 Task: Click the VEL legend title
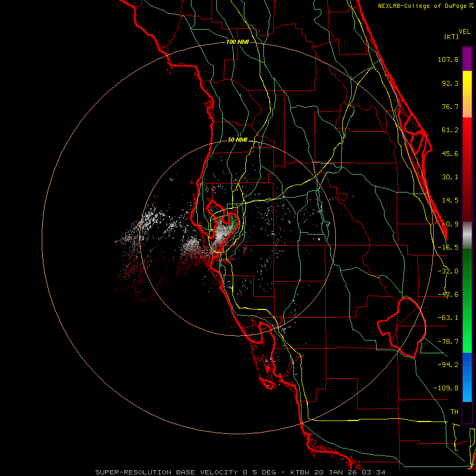pos(464,32)
